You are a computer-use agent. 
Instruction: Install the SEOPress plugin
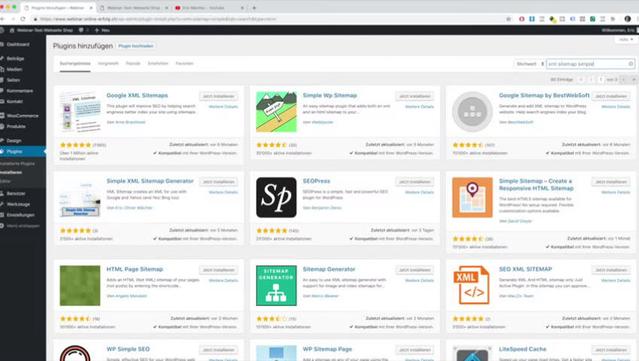[414, 182]
